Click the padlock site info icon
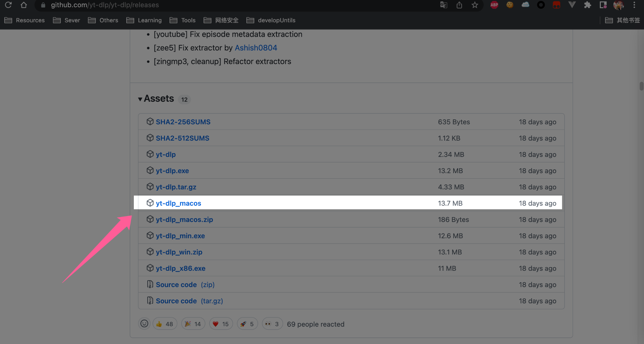 [43, 5]
